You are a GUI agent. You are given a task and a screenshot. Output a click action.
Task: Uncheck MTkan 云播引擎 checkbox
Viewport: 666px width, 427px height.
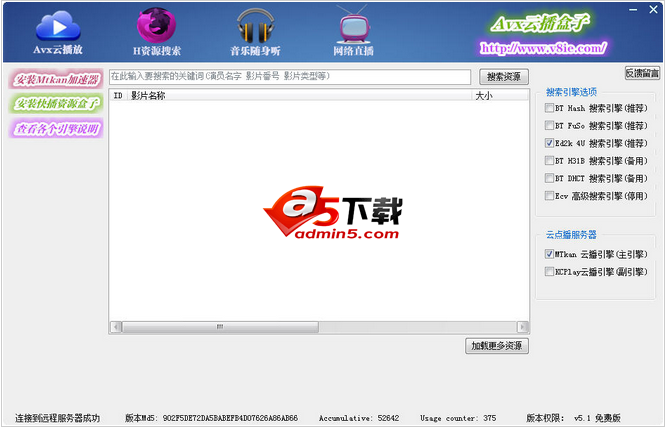pos(549,254)
